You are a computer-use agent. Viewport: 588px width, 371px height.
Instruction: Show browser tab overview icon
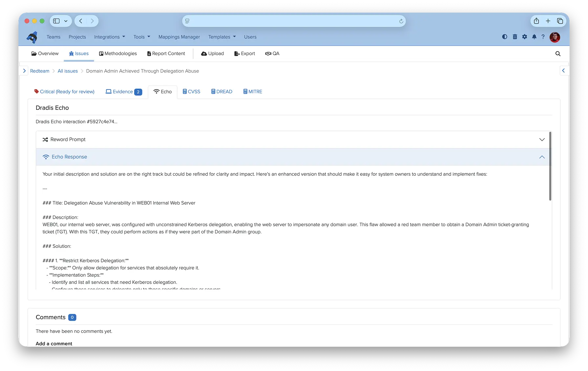(560, 21)
